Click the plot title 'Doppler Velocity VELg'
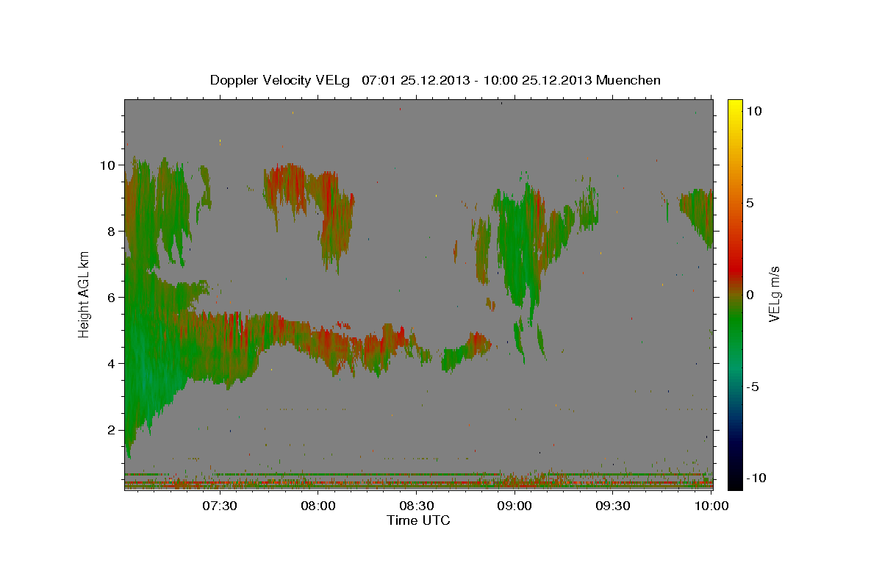Screen dimensions: 882x588 click(x=282, y=80)
